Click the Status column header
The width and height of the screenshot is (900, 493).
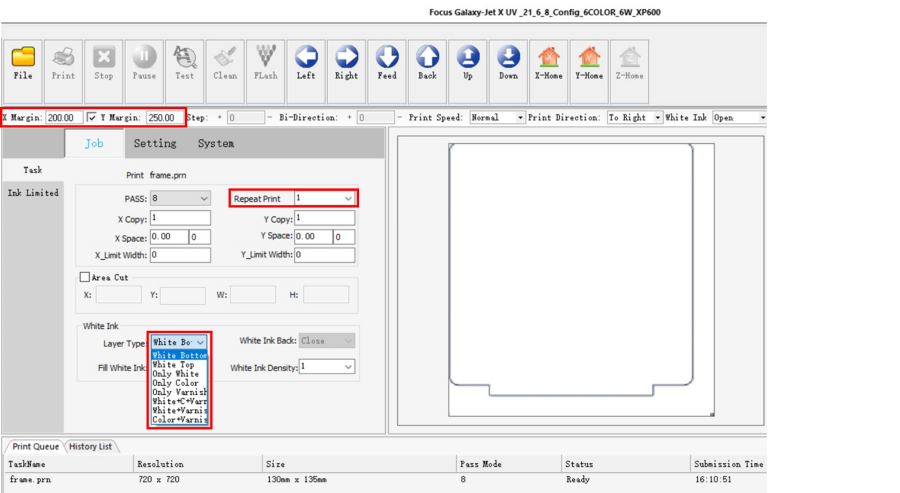click(626, 464)
